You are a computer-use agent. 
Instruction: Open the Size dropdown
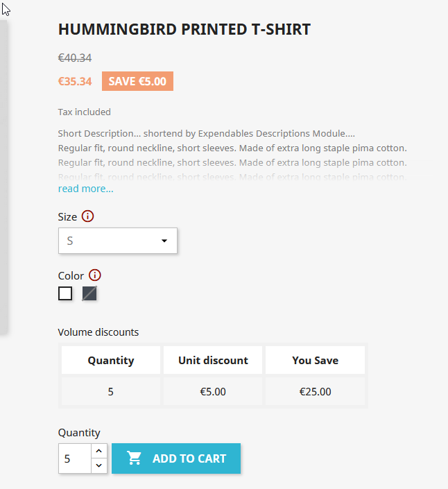[x=118, y=241]
